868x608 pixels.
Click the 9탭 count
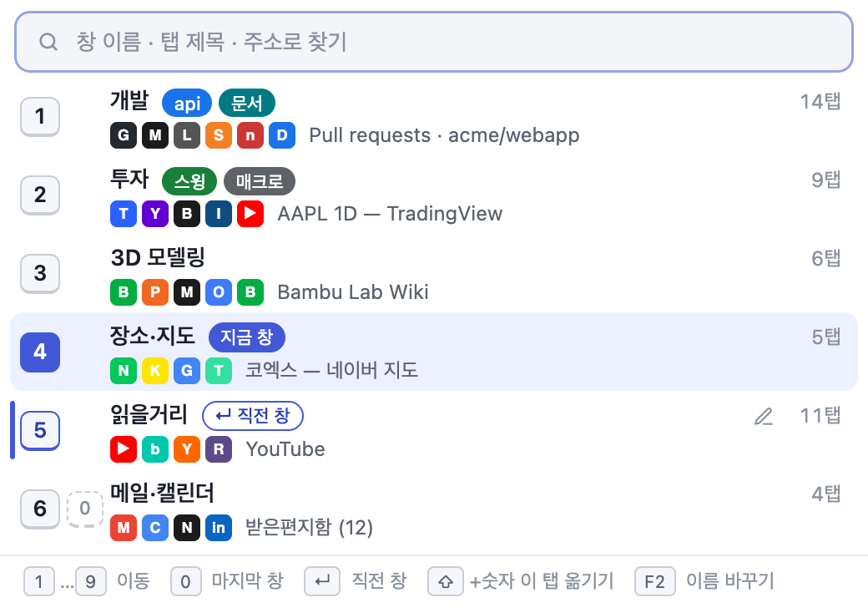pos(826,180)
